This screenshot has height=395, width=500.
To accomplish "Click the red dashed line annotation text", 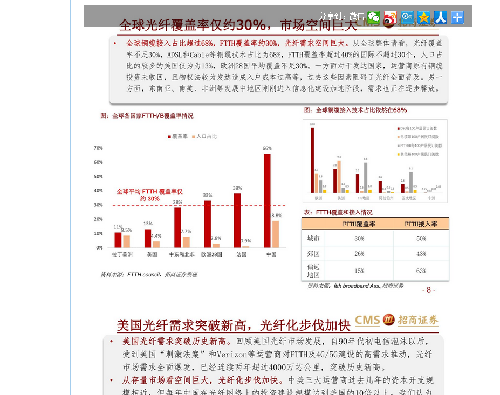I will (150, 195).
